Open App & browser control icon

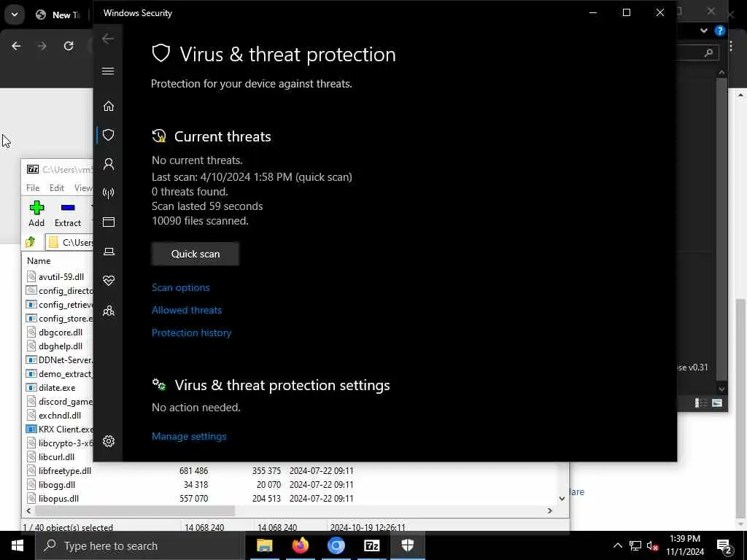(109, 222)
